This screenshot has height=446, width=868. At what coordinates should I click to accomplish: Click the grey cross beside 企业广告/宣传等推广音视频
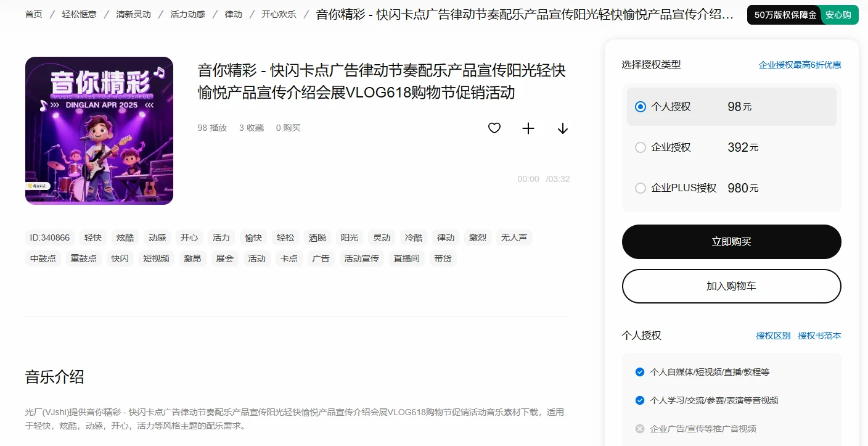pos(640,429)
